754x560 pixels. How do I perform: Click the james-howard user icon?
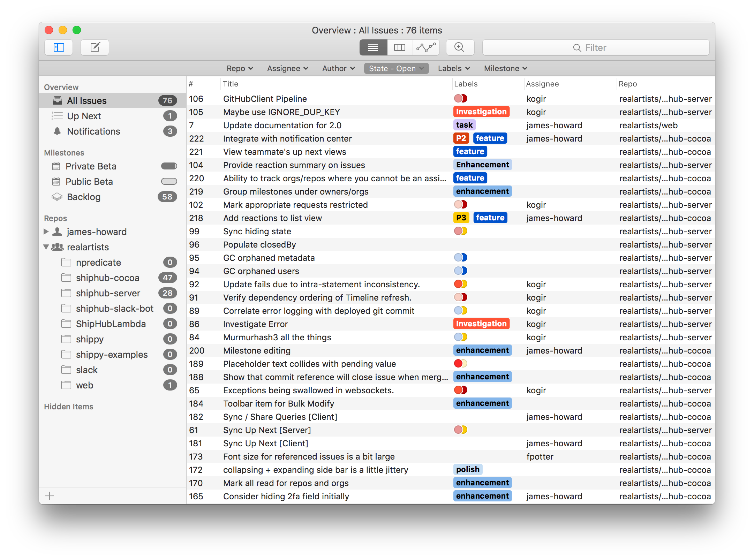(57, 232)
